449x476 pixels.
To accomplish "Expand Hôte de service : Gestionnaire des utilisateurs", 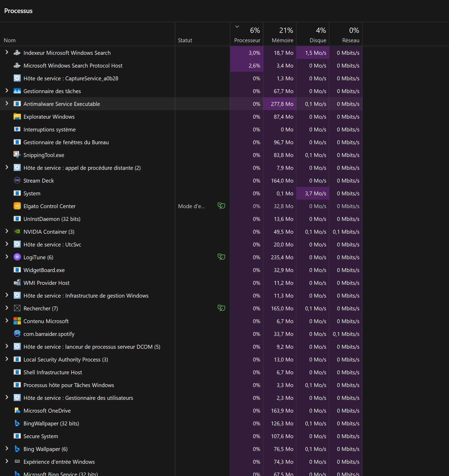I will click(x=7, y=397).
